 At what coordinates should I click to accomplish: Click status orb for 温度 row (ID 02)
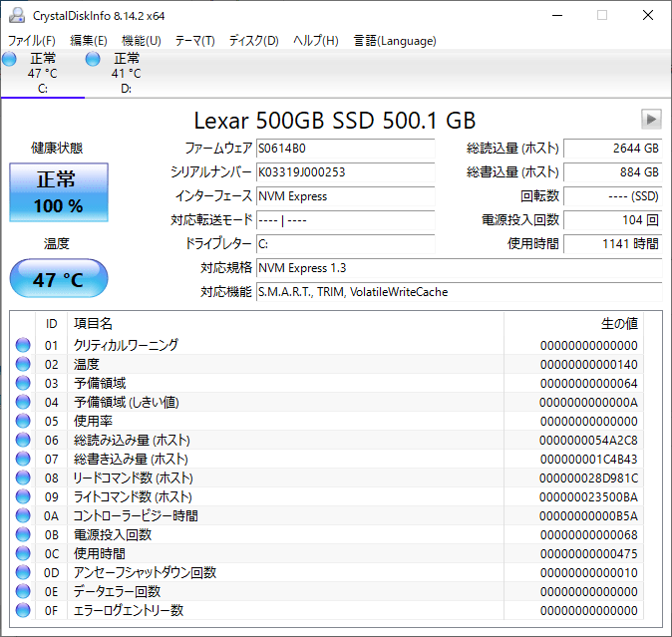click(23, 364)
